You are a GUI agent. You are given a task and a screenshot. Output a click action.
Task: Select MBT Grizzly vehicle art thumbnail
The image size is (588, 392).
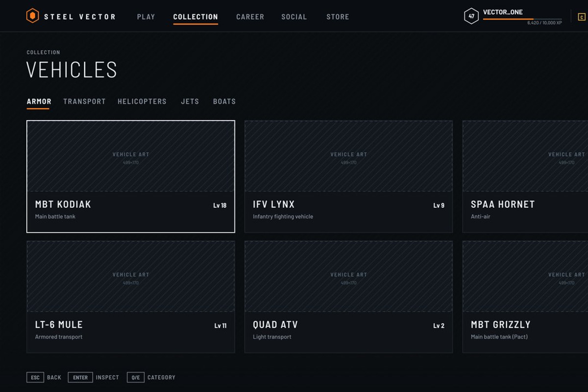pos(525,276)
